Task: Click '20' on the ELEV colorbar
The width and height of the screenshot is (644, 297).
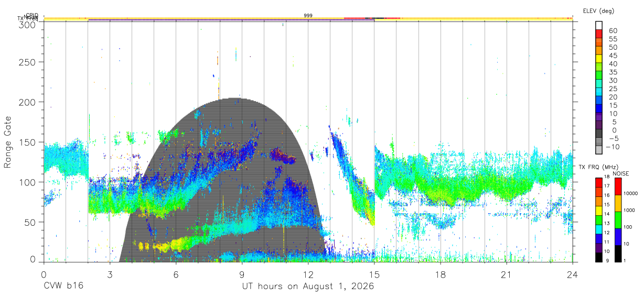Action: point(613,97)
